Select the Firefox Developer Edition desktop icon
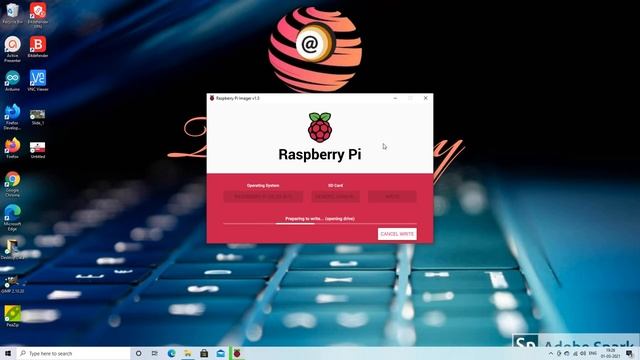 [x=12, y=117]
